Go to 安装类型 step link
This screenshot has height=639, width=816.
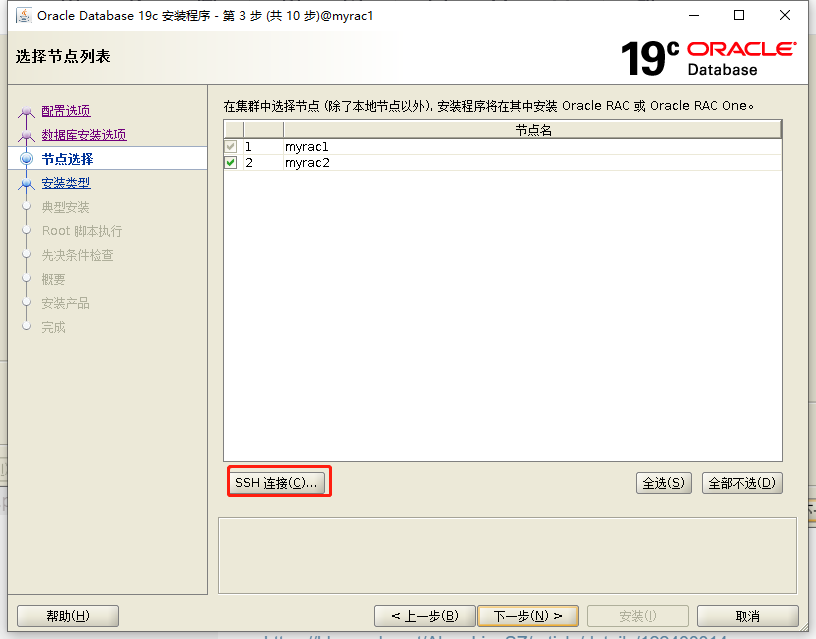(66, 183)
